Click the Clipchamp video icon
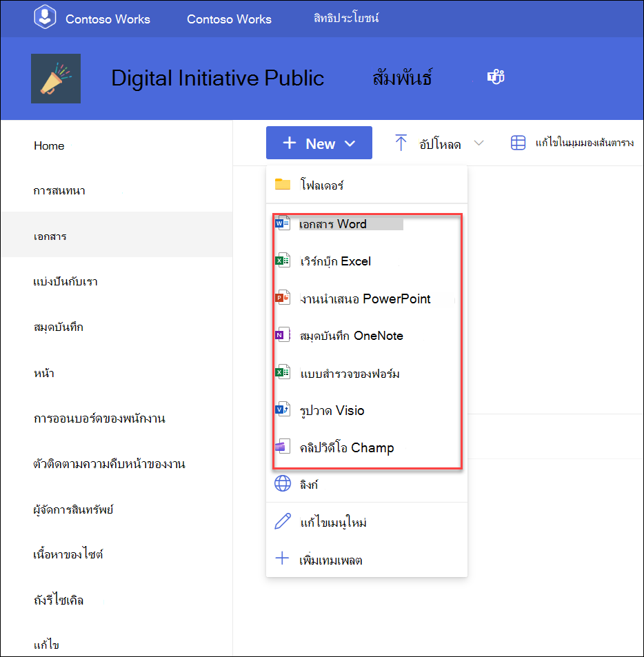This screenshot has width=644, height=657. (283, 446)
